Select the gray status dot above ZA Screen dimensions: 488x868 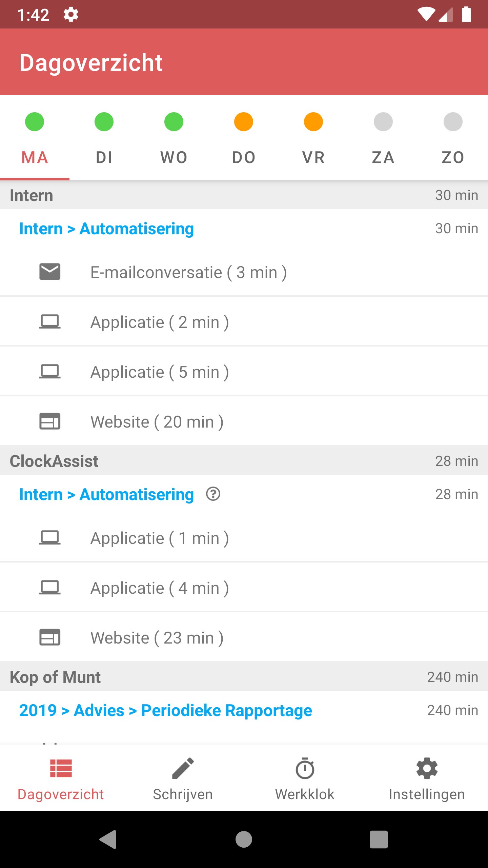[383, 121]
